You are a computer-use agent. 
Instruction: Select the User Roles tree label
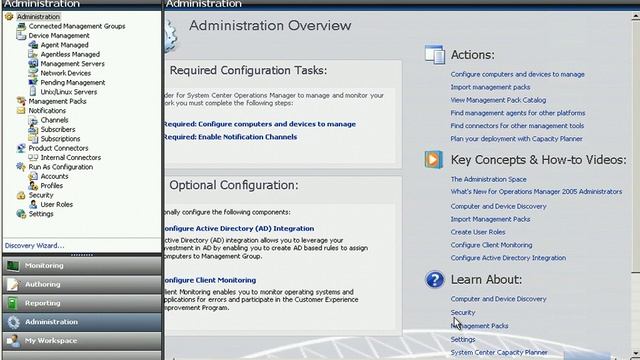point(57,204)
